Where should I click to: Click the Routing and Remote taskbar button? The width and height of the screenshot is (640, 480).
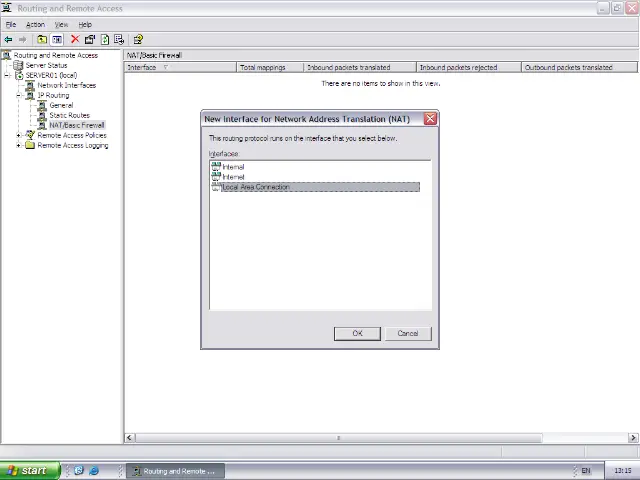pos(175,471)
